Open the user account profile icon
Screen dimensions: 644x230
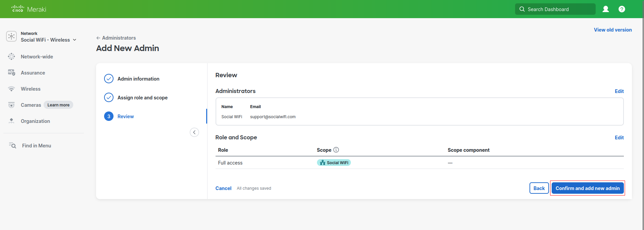click(x=605, y=9)
